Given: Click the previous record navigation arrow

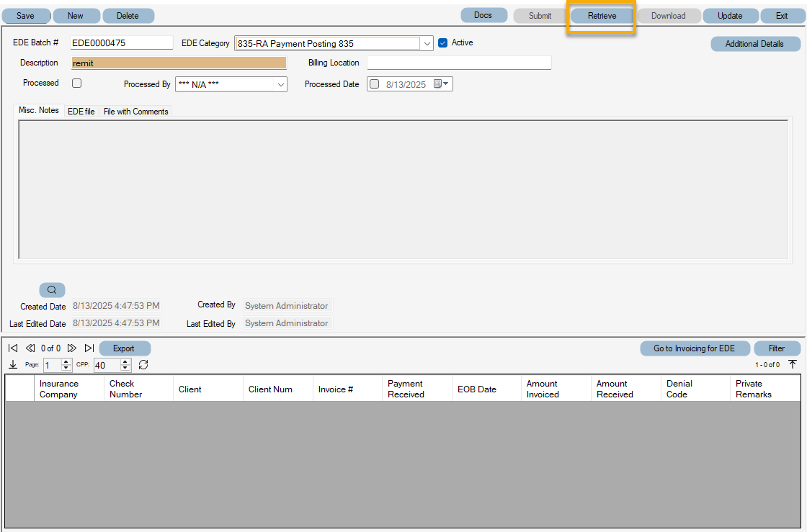Looking at the screenshot, I should click(30, 348).
